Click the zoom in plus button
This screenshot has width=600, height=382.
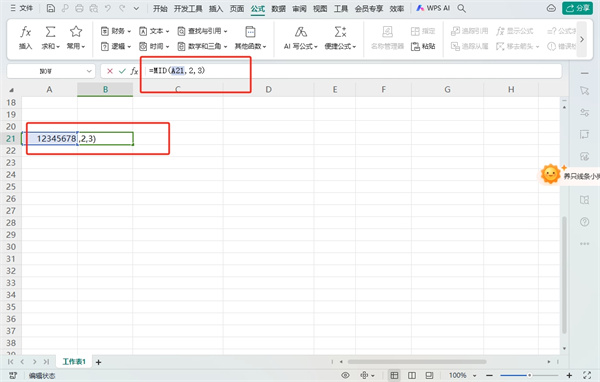569,375
